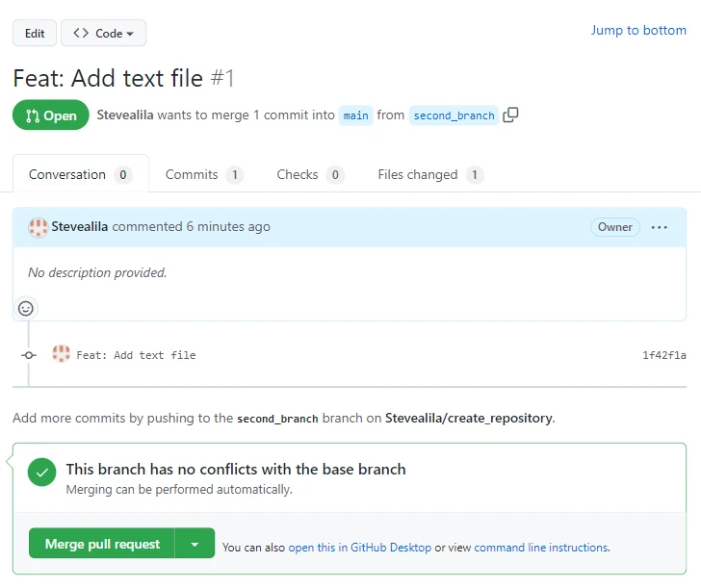Click the commit avatar beside Feat: Add text file
701x588 pixels.
62,354
